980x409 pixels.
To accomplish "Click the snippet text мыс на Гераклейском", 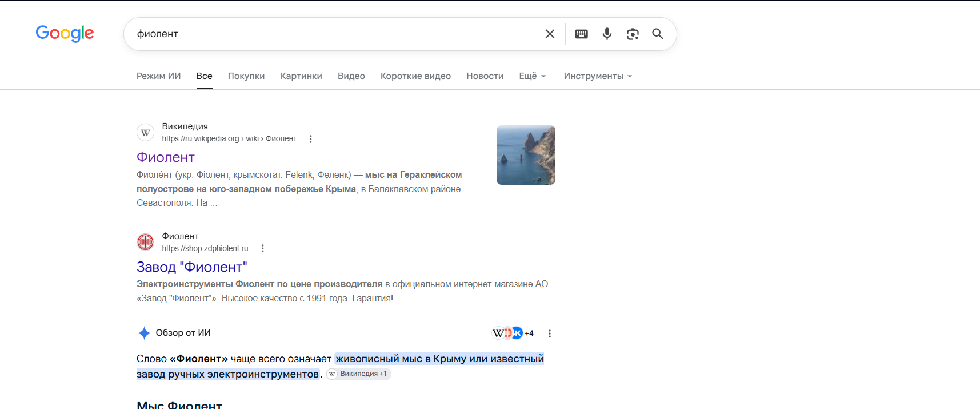I will (x=414, y=175).
